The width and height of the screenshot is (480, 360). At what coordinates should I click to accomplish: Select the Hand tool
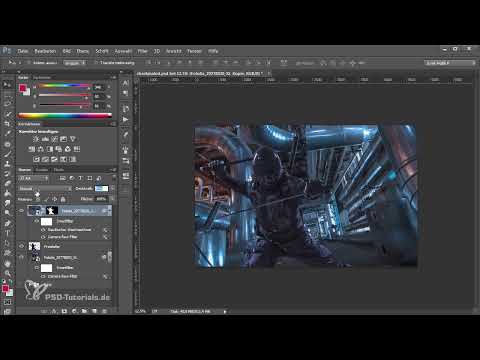coord(7,263)
